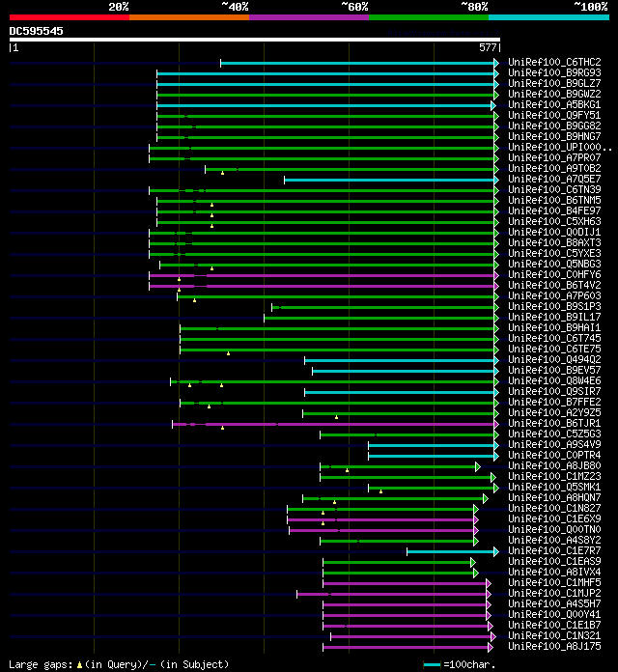Select the UniRef100_Q0DIJ1 label

554,232
